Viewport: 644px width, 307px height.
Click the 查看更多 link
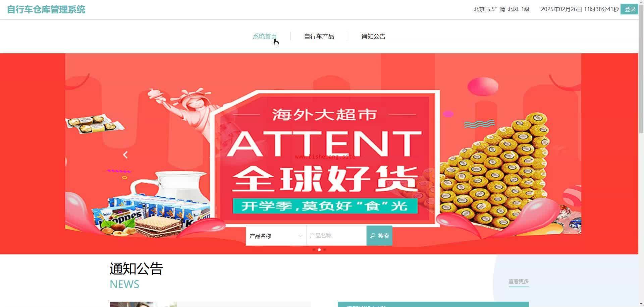519,282
